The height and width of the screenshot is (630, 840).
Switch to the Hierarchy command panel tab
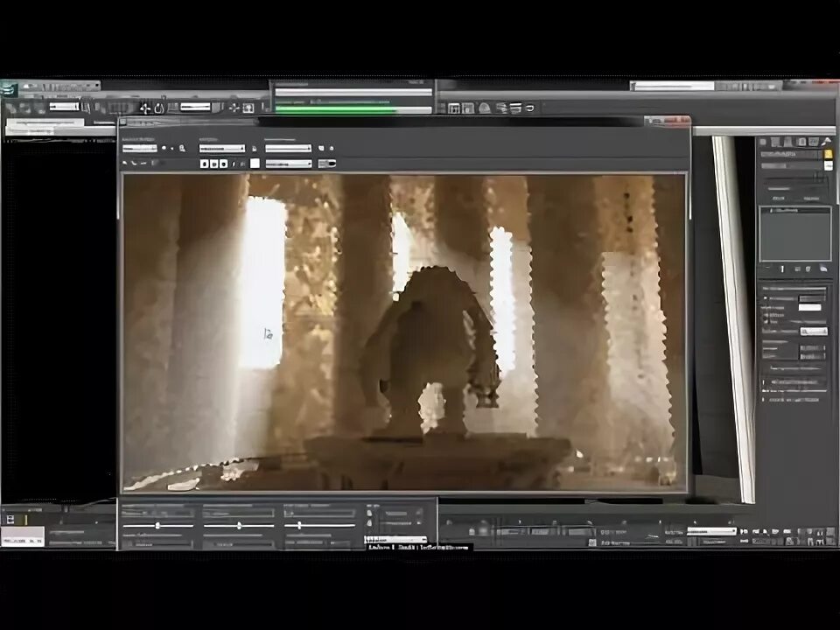tap(788, 142)
